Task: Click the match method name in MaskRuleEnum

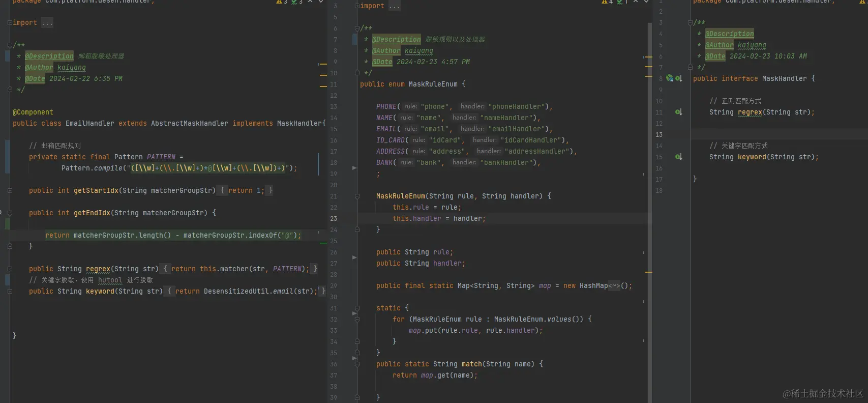Action: 472,364
